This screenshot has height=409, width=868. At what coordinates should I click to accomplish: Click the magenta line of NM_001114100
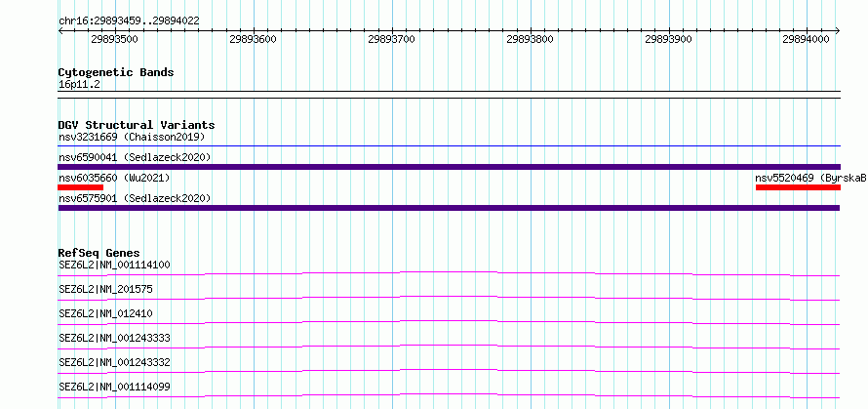coord(449,273)
